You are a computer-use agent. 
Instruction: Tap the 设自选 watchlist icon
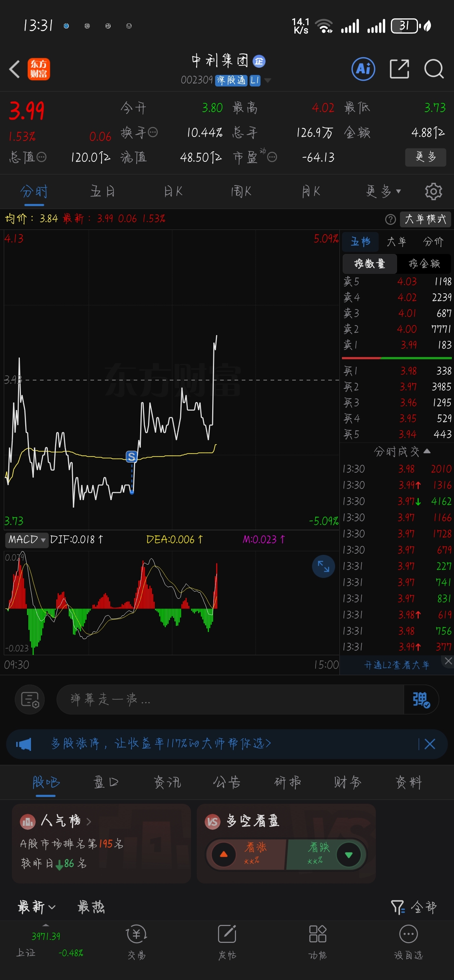click(x=408, y=934)
